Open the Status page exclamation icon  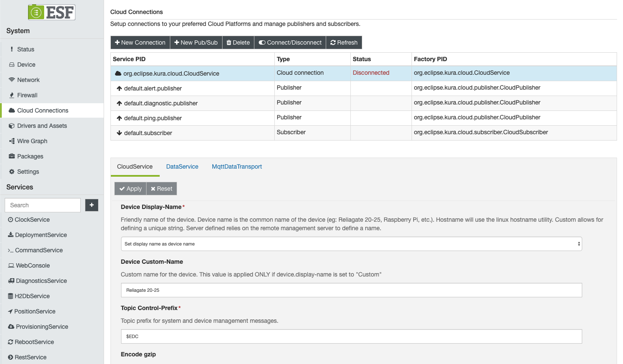coord(11,49)
